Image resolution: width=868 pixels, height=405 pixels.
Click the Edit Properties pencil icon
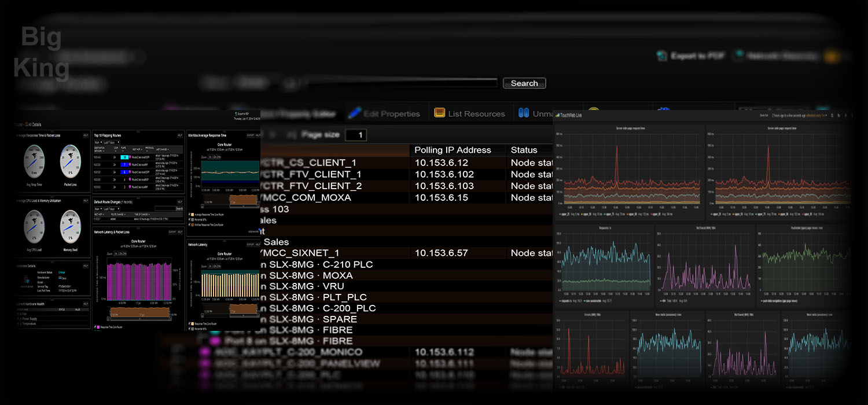pos(354,113)
